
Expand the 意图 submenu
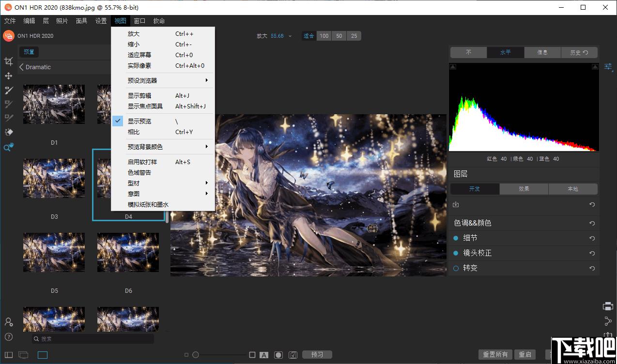163,194
